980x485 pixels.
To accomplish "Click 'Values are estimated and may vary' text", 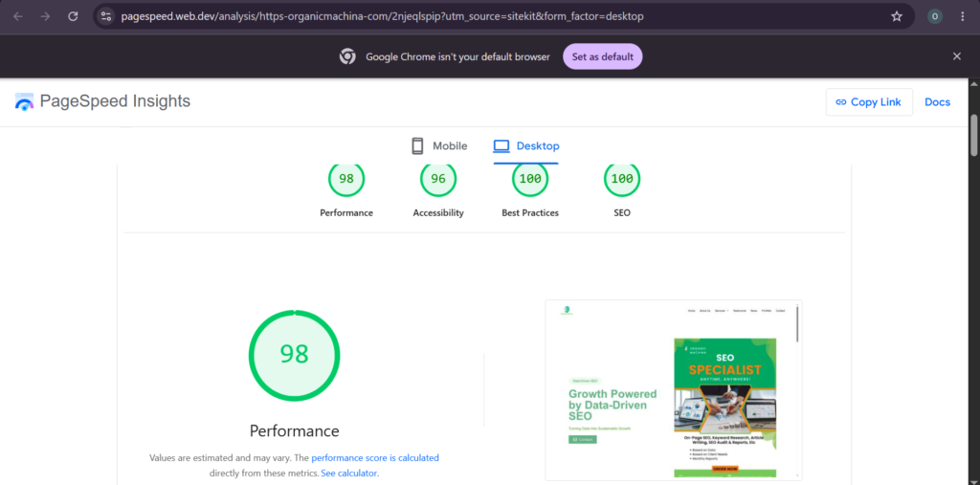I will click(220, 457).
